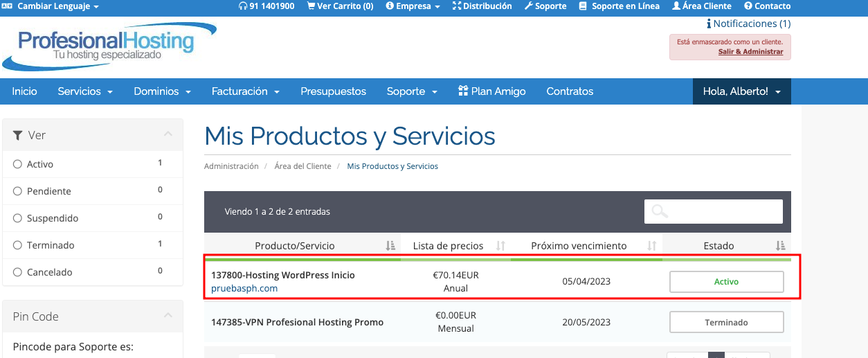Click the 05/04/2023 due date cell
868x358 pixels.
[x=586, y=281]
